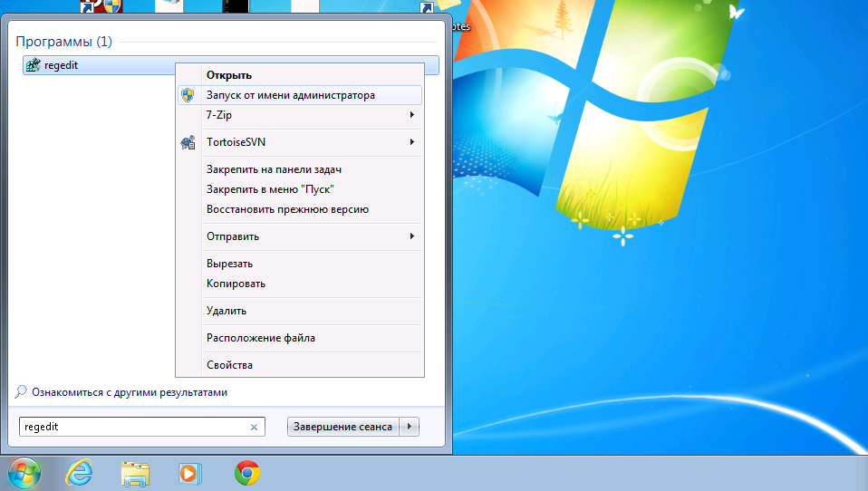Launch Internet Explorer from the taskbar
Image resolution: width=868 pixels, height=491 pixels.
pyautogui.click(x=79, y=474)
